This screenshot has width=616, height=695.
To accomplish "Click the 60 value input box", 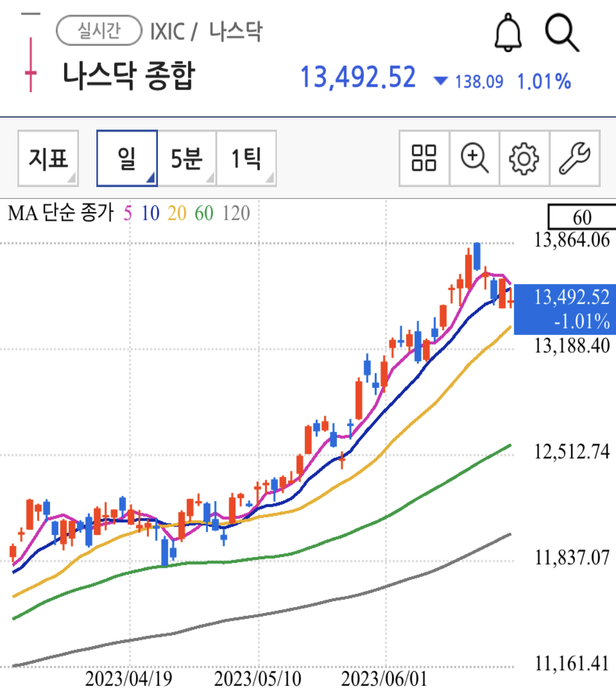I will tap(582, 217).
